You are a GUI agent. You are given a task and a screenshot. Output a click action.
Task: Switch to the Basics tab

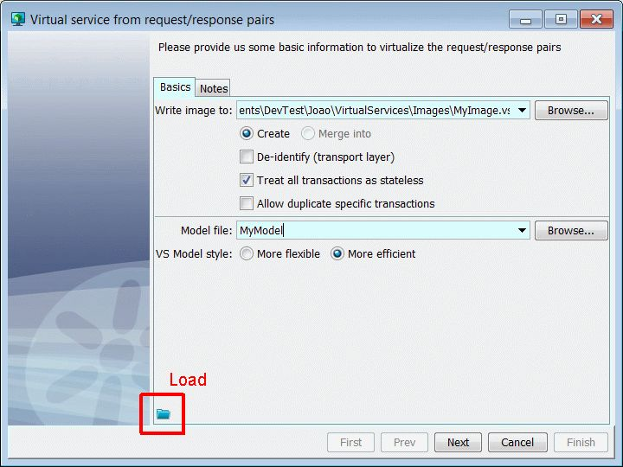tap(175, 87)
